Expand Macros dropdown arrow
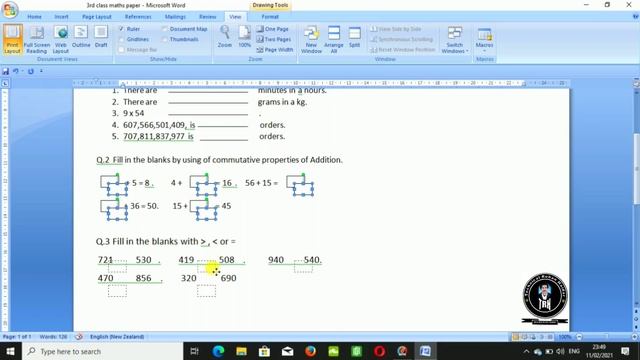Viewport: 640px width, 360px height. click(484, 51)
